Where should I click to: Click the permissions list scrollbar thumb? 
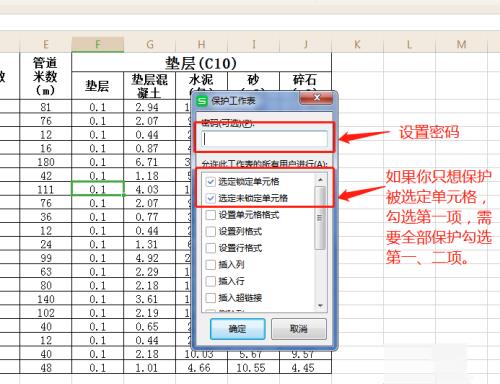320,218
